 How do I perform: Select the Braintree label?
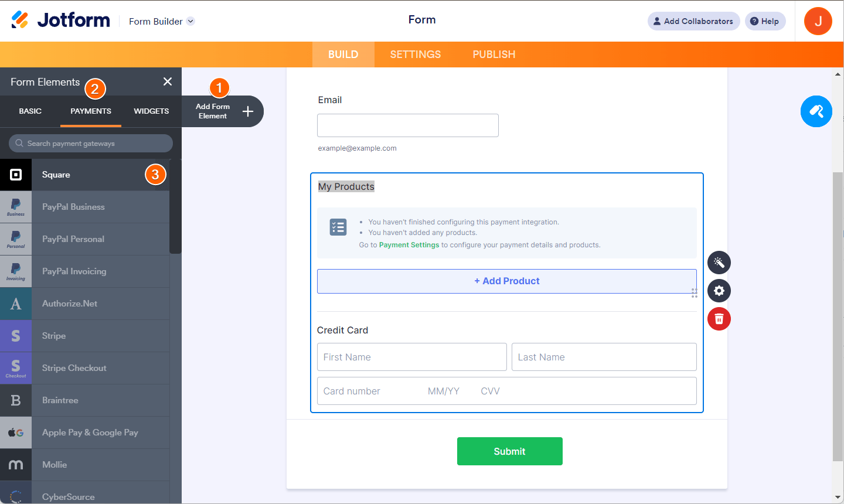(60, 400)
